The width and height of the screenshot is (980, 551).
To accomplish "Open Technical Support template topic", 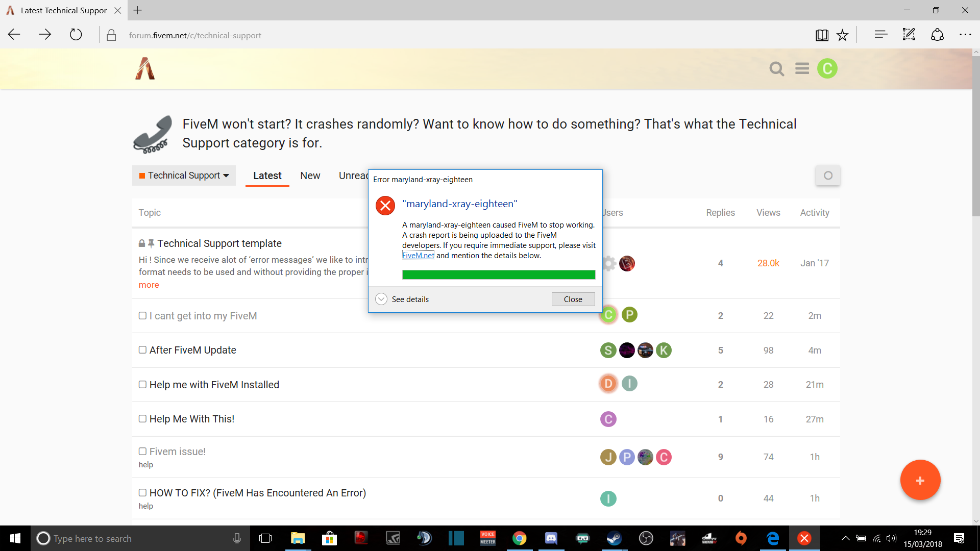I will (x=219, y=243).
